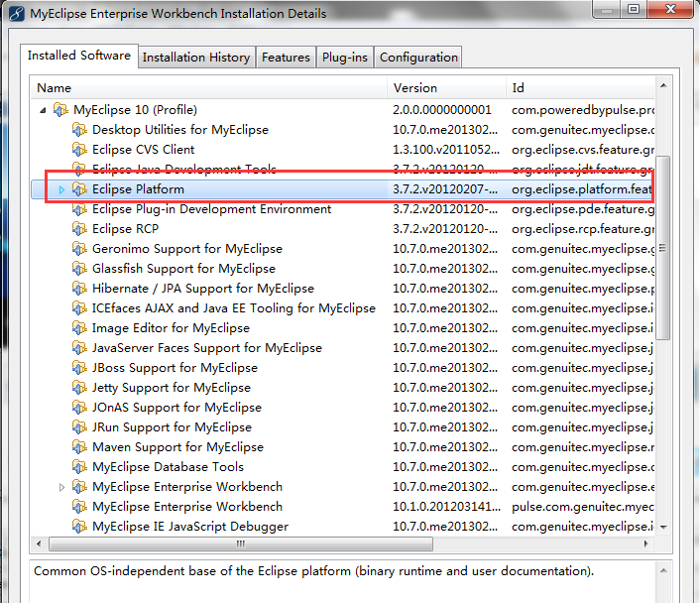Click the pulse.com.genuitec Id cell
The height and width of the screenshot is (603, 700).
tap(583, 507)
